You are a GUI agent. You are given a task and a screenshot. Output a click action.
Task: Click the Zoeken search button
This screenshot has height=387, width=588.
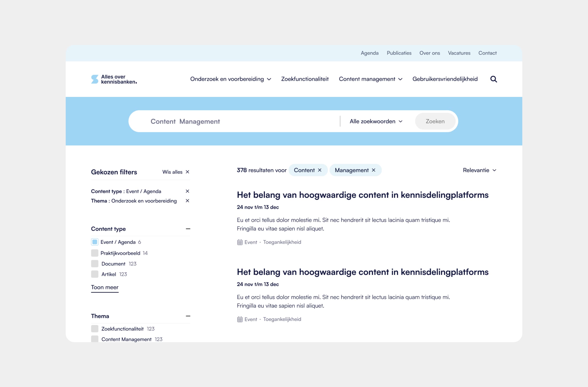coord(435,121)
